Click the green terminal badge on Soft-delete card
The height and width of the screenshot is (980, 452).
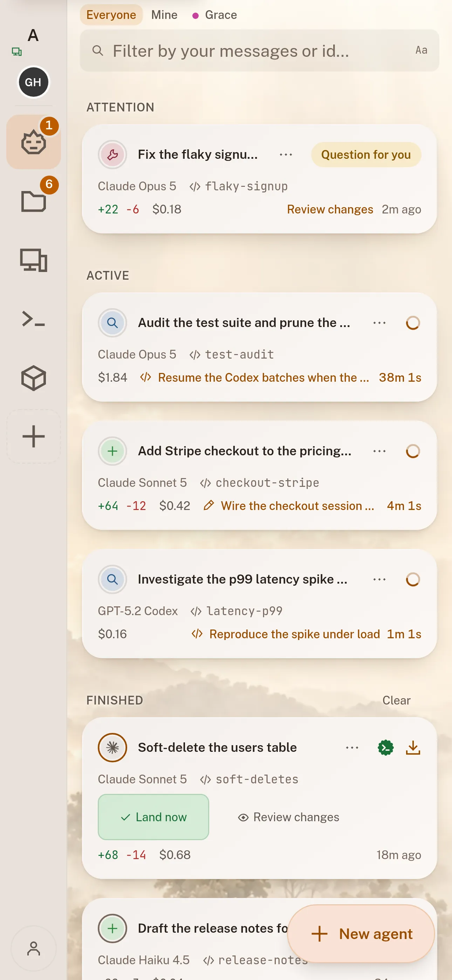385,748
